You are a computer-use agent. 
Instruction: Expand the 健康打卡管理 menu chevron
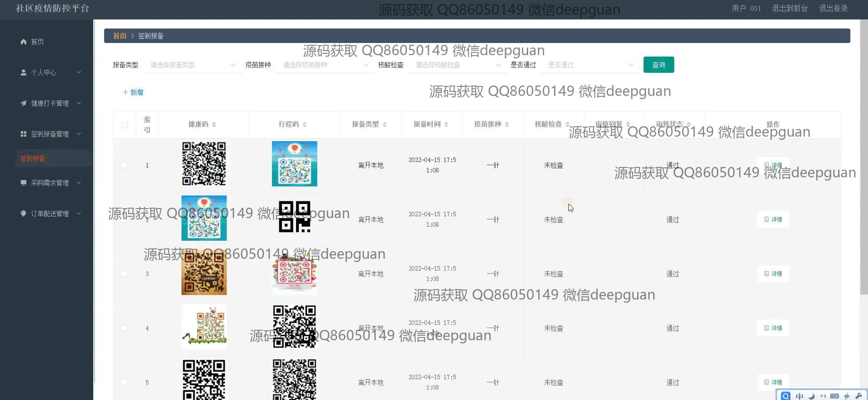tap(79, 103)
